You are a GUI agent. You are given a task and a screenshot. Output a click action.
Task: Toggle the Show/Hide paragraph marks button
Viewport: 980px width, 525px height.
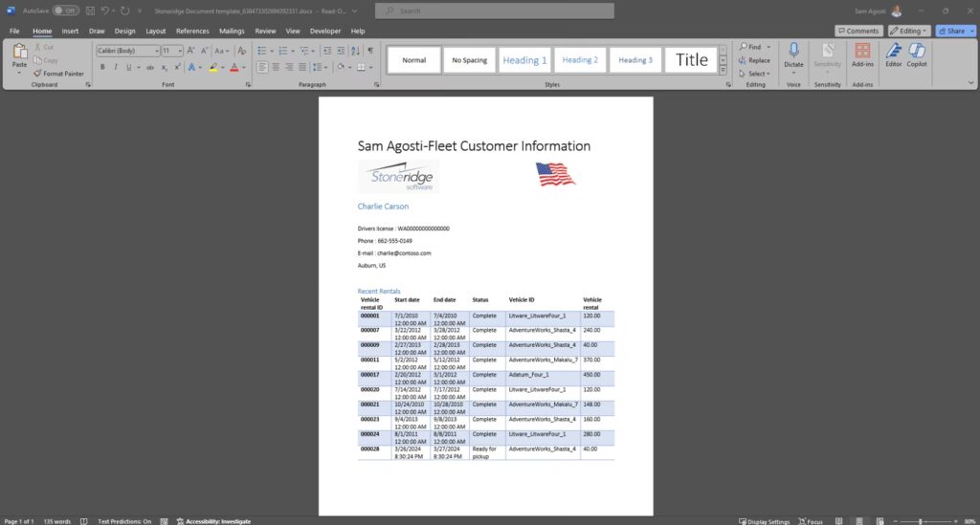[x=369, y=50]
